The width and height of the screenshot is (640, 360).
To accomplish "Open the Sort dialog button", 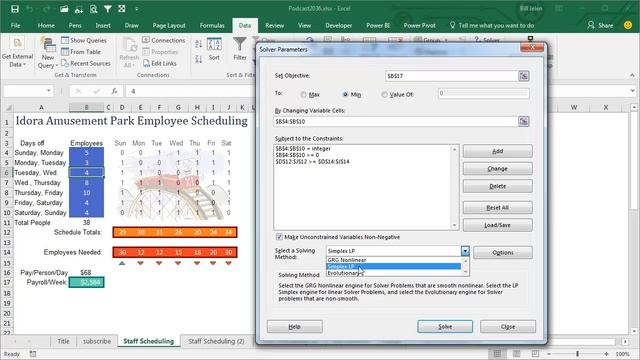I will pos(214,49).
